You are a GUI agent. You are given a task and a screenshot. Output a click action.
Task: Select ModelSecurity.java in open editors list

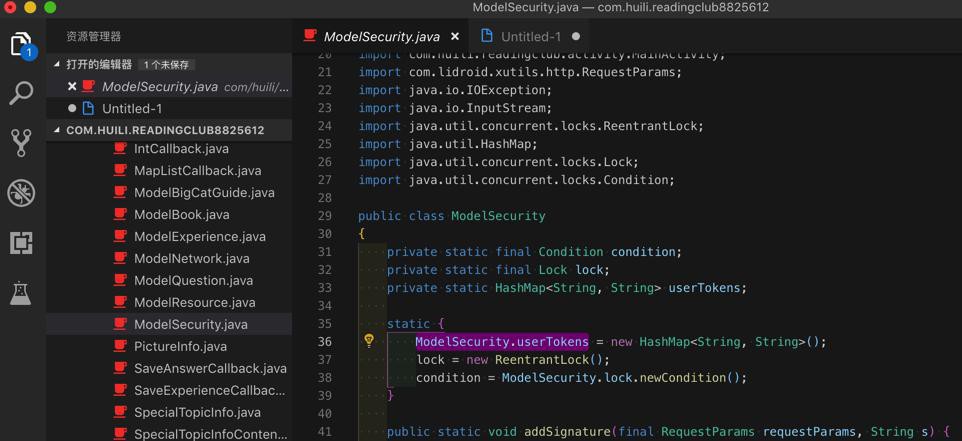point(169,86)
